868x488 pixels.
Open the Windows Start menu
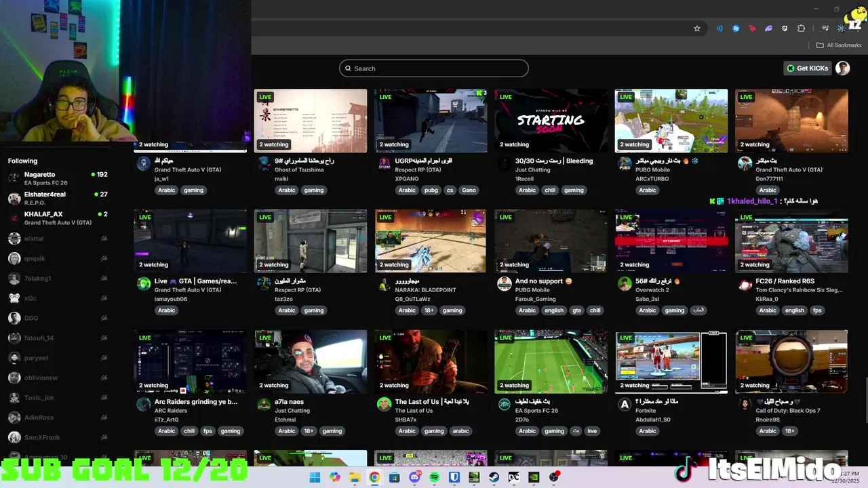pyautogui.click(x=315, y=477)
